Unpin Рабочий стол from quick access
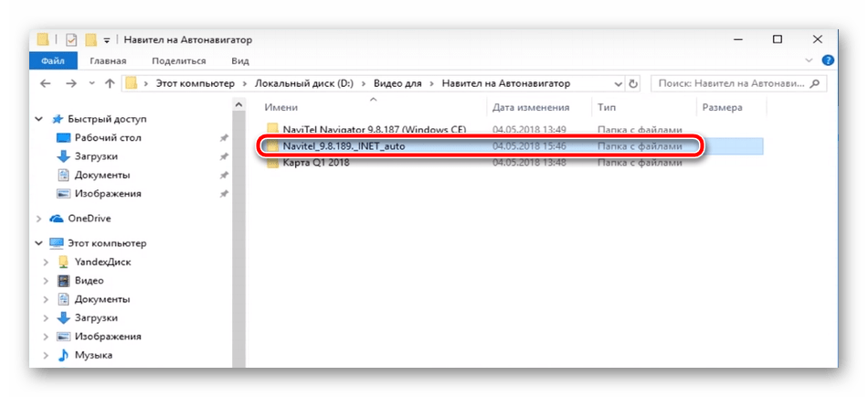Screen dimensions: 868x397 tap(225, 138)
